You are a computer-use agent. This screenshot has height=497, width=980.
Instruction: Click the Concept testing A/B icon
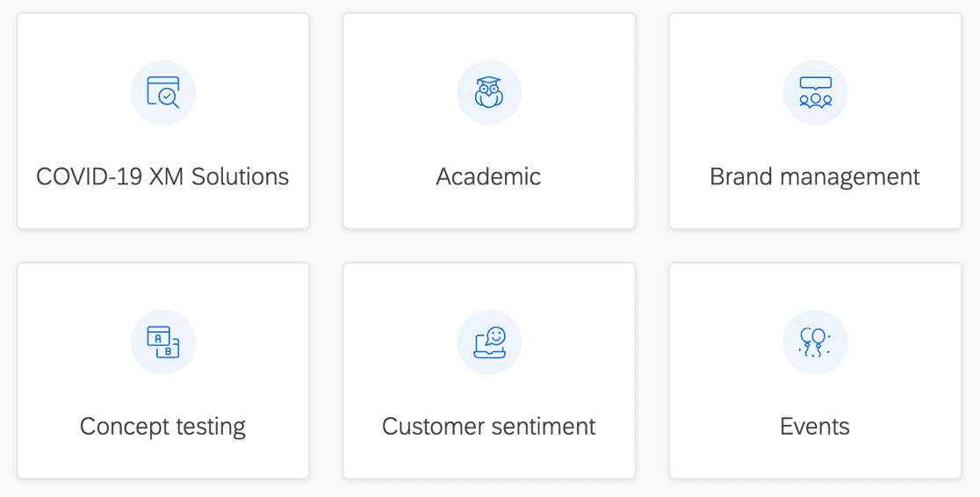[163, 342]
